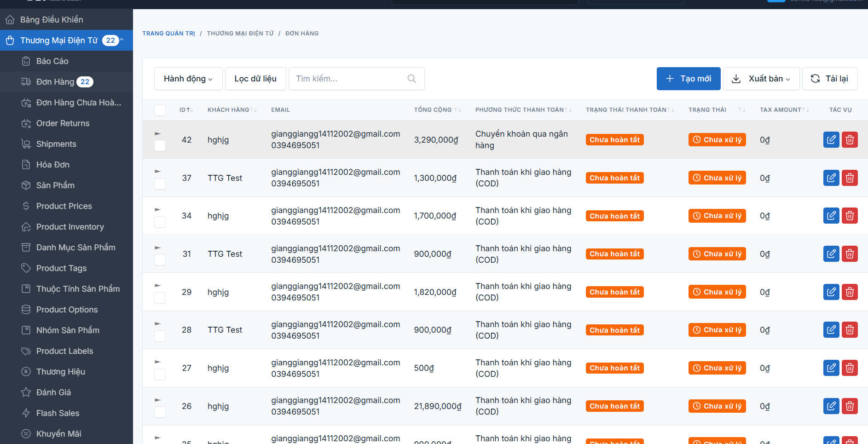868x444 pixels.
Task: Click the Tạo mới button
Action: coord(689,79)
